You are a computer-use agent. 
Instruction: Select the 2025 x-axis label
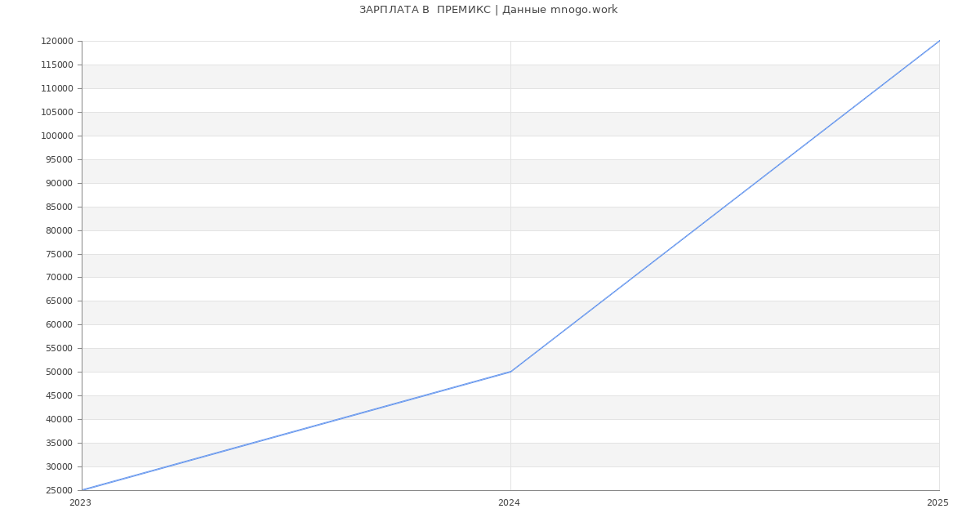[938, 503]
